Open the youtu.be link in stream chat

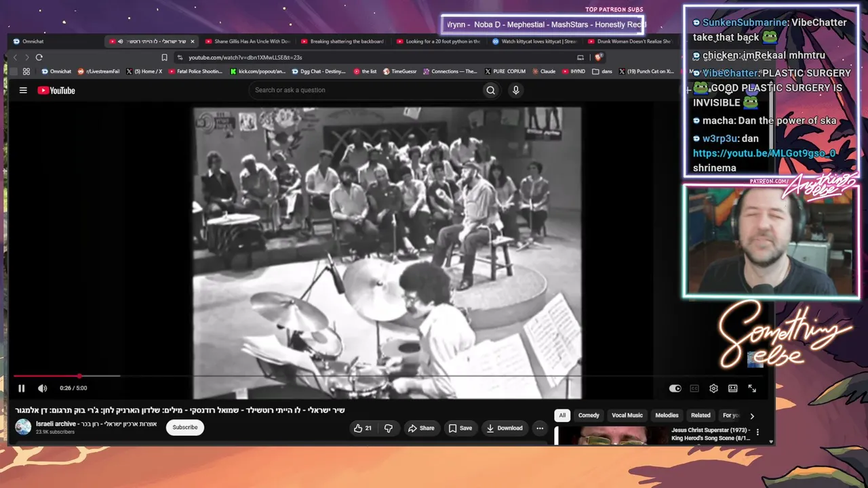coord(764,153)
